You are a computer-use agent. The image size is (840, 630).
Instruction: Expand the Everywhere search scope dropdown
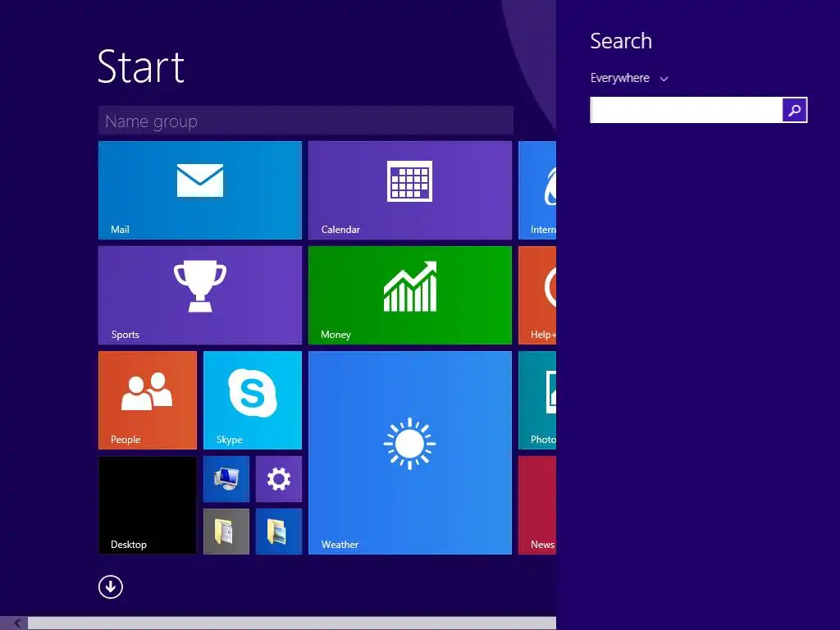click(629, 78)
